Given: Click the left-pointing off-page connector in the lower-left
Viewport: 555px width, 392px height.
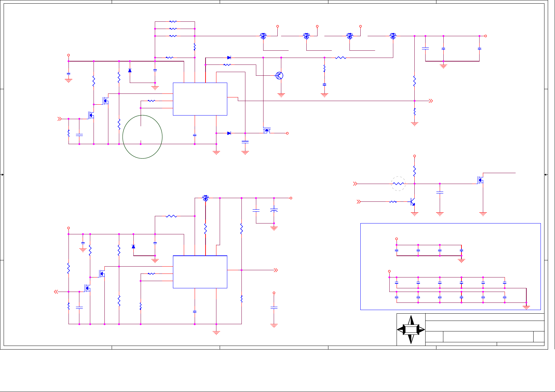Looking at the screenshot, I should tap(56, 292).
